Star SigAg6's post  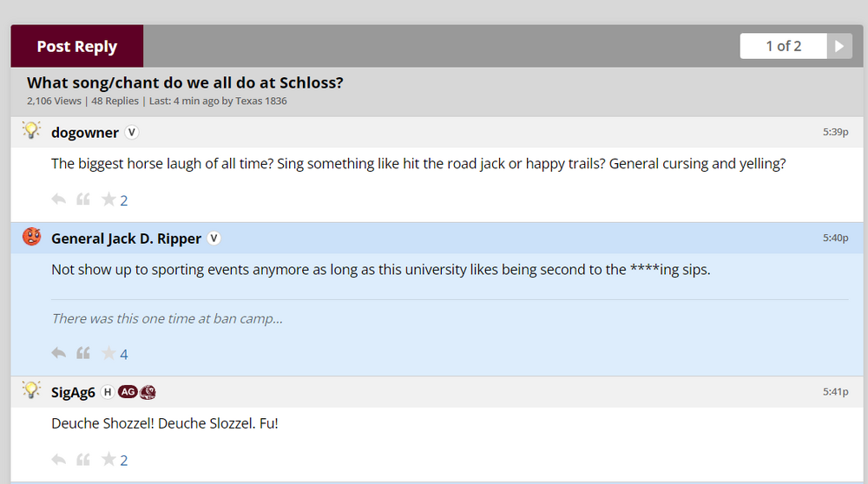(108, 459)
